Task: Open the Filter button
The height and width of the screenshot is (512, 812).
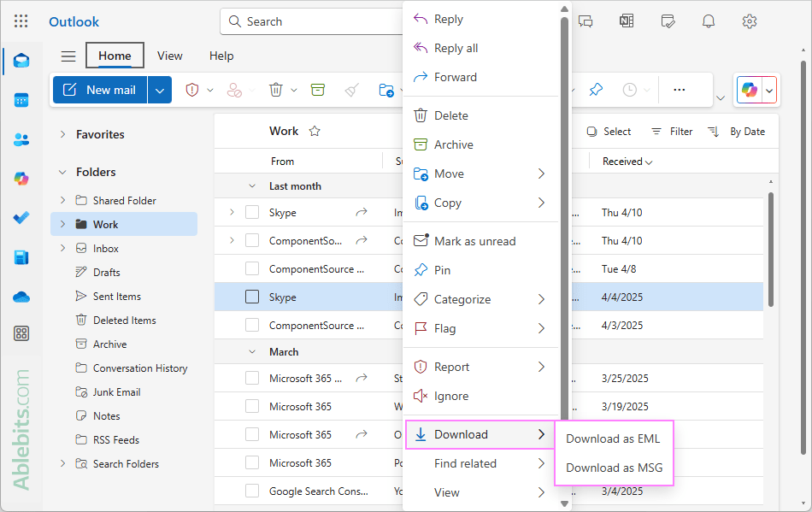Action: click(x=672, y=132)
